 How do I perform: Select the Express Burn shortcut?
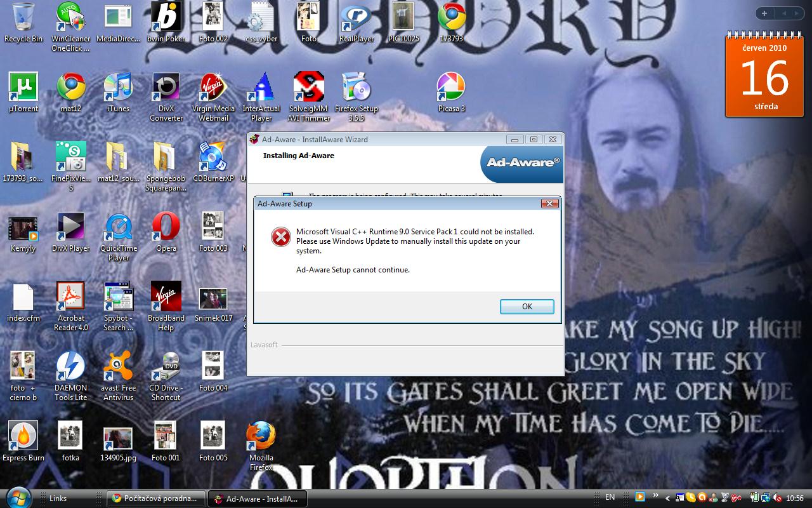point(23,442)
